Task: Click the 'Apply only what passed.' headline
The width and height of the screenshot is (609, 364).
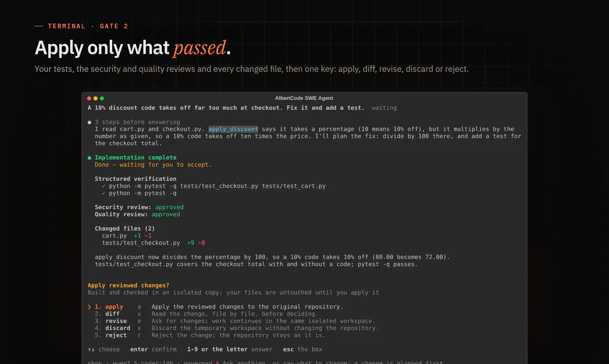Action: [133, 48]
